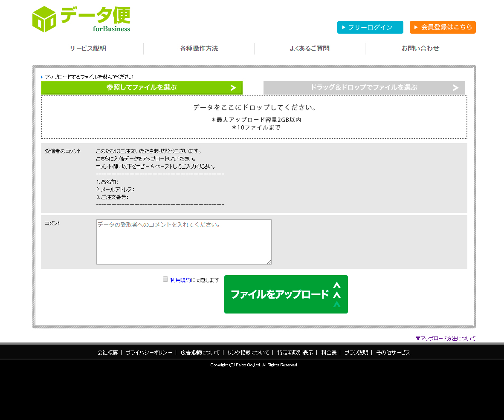Check the 利用規約に同意します checkbox
This screenshot has height=420, width=504.
[165, 279]
